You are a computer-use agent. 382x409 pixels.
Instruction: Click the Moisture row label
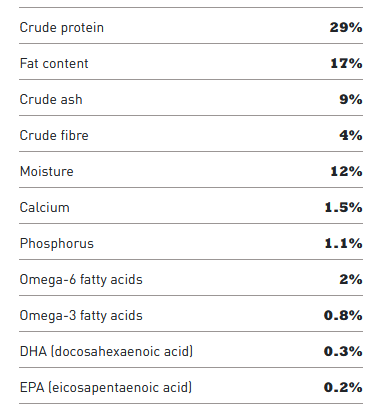coord(47,171)
